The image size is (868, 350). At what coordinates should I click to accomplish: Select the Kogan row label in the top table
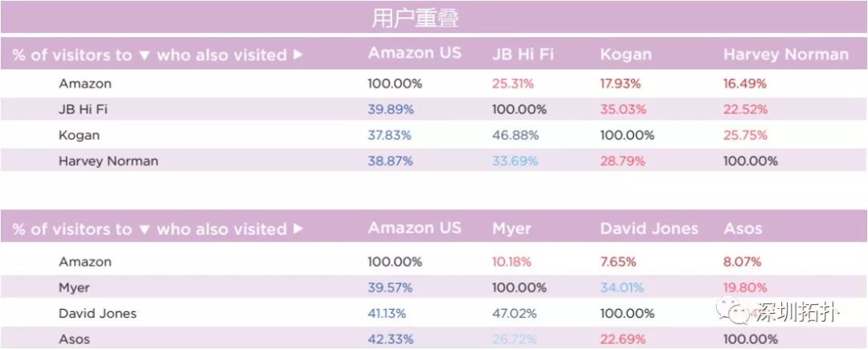click(x=79, y=135)
